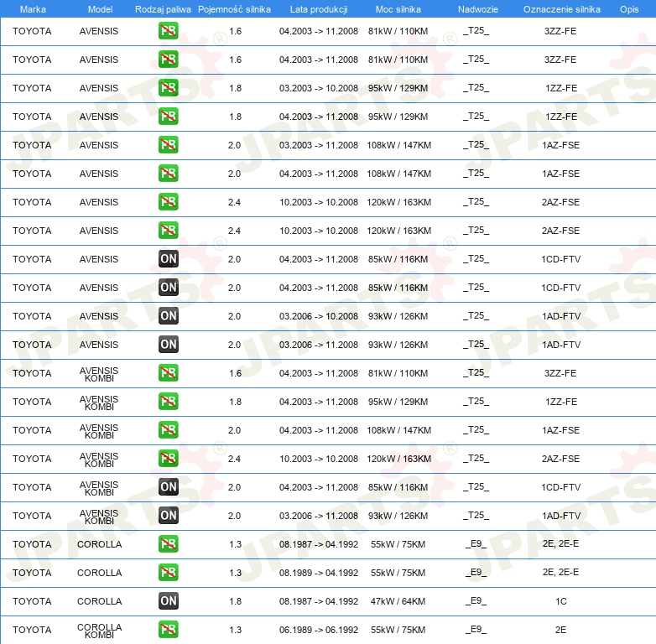Select 55kW / 75KM in Corolla Kombi row

(x=398, y=630)
